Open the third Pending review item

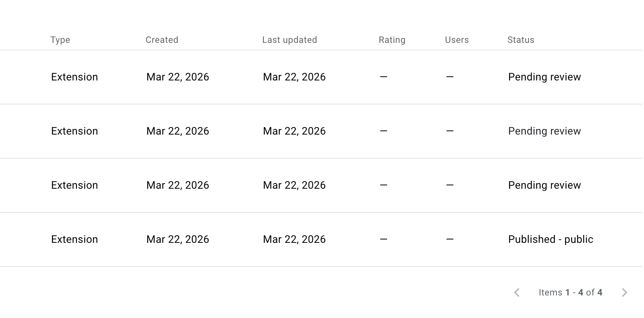[544, 185]
